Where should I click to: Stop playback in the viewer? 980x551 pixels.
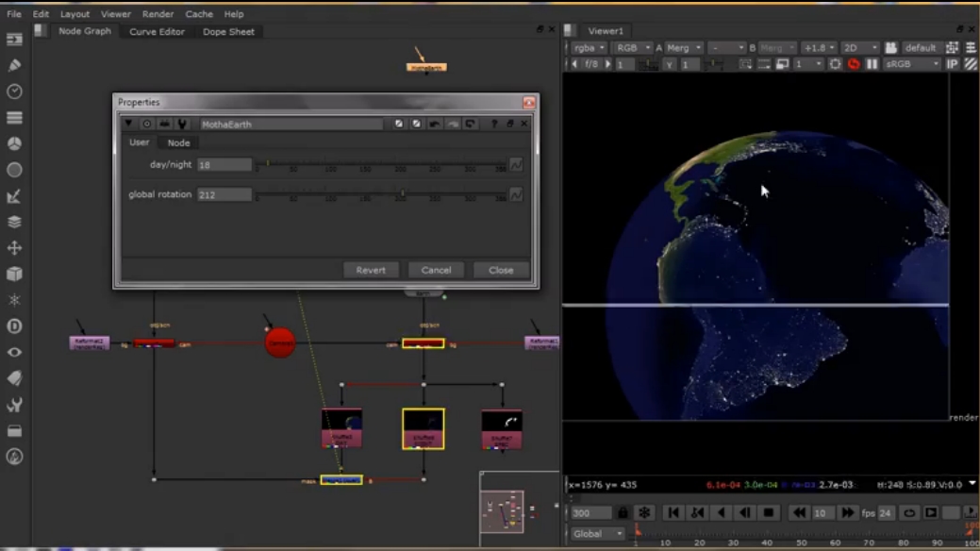(769, 513)
